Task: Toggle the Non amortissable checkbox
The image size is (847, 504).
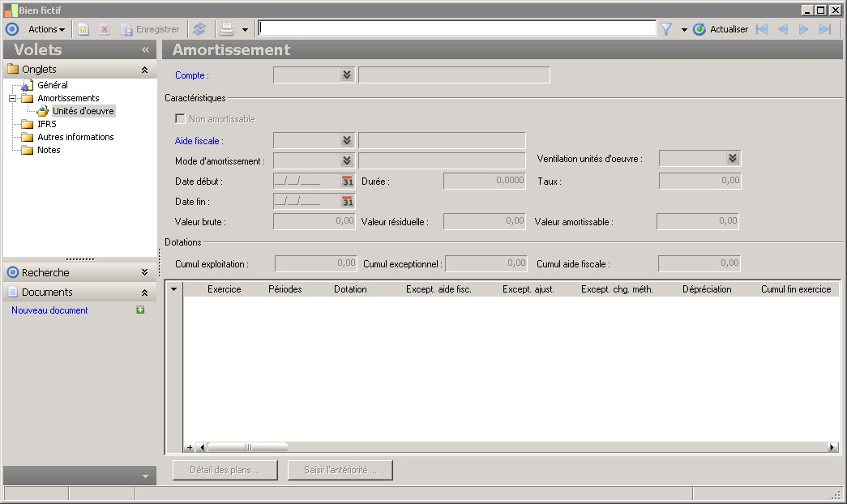Action: [181, 119]
